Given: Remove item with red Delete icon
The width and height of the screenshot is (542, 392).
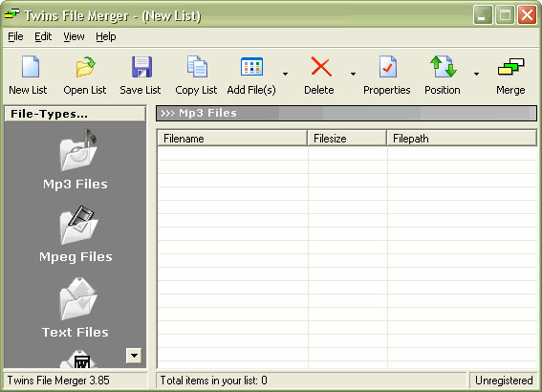Looking at the screenshot, I should (321, 66).
